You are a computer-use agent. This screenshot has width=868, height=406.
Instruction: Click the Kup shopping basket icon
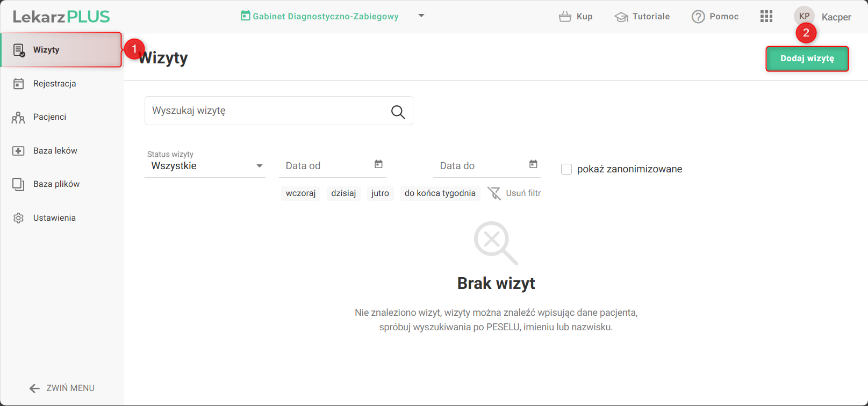(x=565, y=17)
